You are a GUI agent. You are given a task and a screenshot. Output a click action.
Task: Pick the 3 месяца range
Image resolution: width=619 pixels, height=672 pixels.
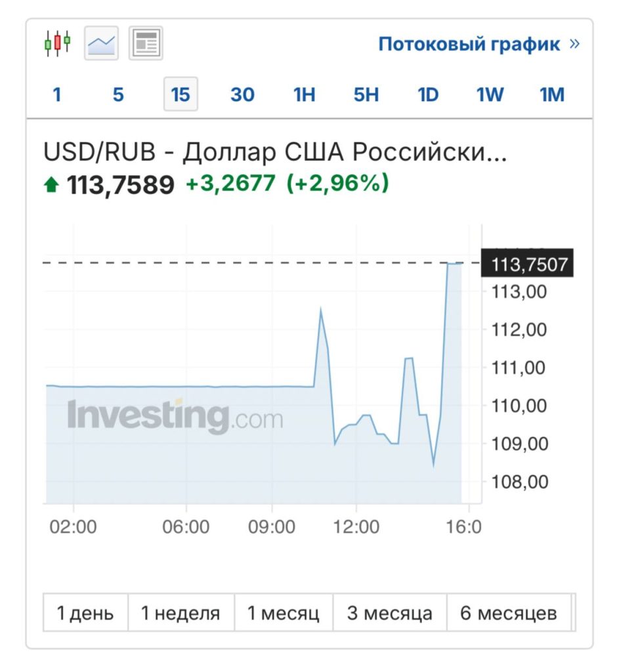click(x=390, y=614)
